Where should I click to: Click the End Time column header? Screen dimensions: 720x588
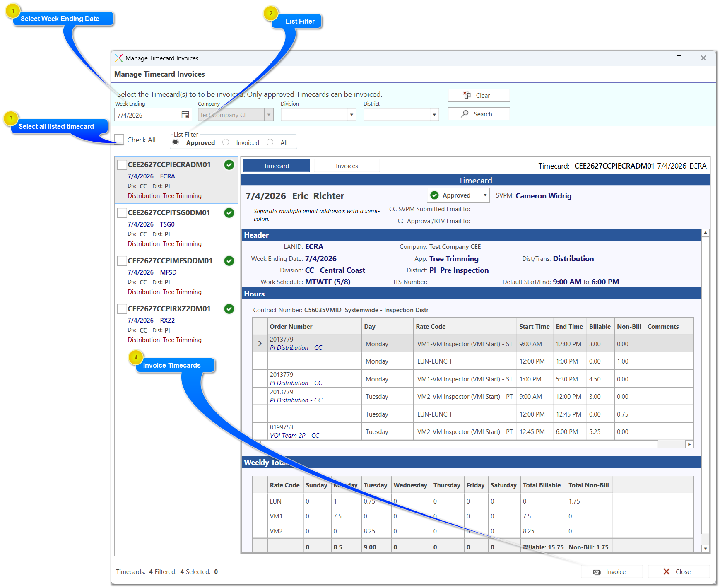(x=570, y=326)
